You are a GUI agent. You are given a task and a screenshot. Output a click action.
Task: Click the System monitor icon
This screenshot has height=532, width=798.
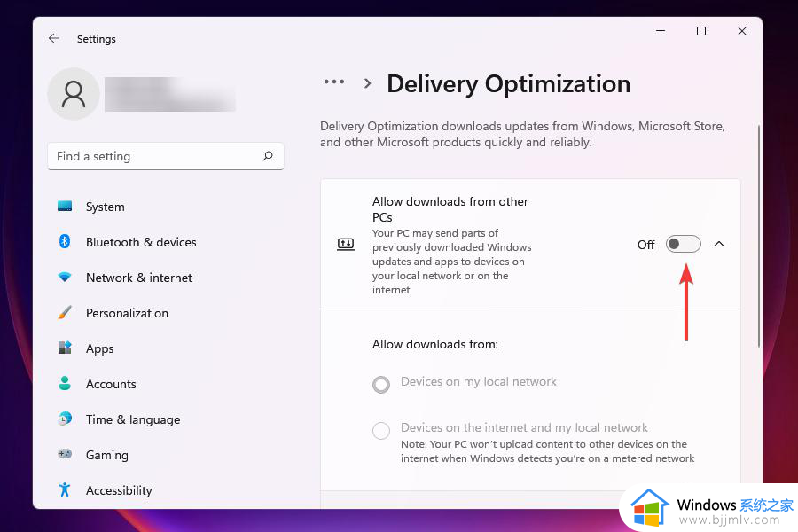(65, 207)
